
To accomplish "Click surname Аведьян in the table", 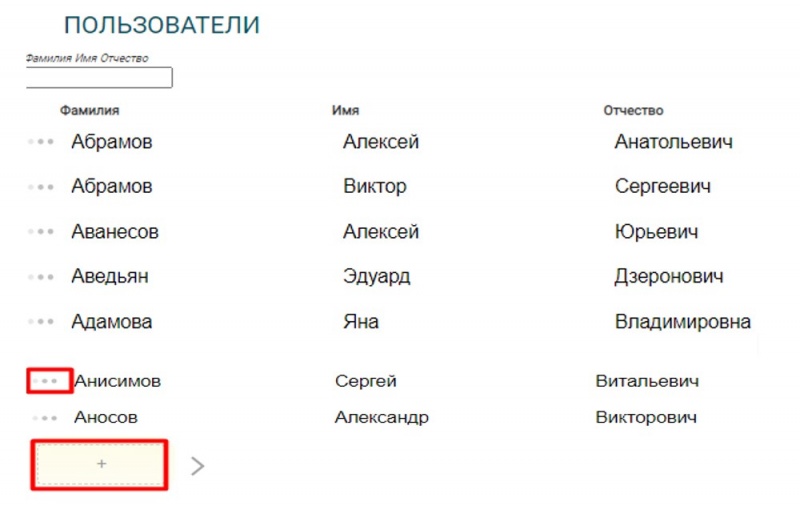I will point(110,277).
